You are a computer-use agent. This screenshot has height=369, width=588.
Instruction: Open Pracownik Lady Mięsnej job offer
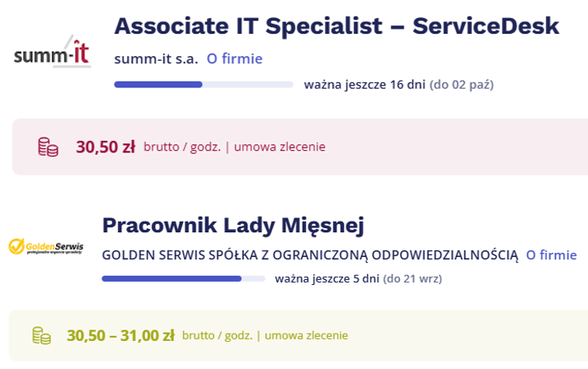[233, 226]
